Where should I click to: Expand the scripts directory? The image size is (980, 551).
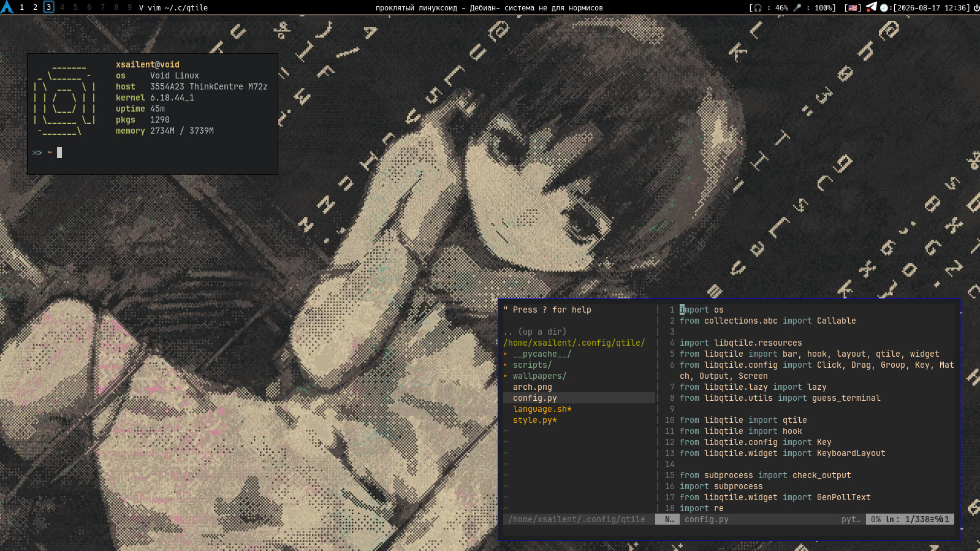(532, 365)
